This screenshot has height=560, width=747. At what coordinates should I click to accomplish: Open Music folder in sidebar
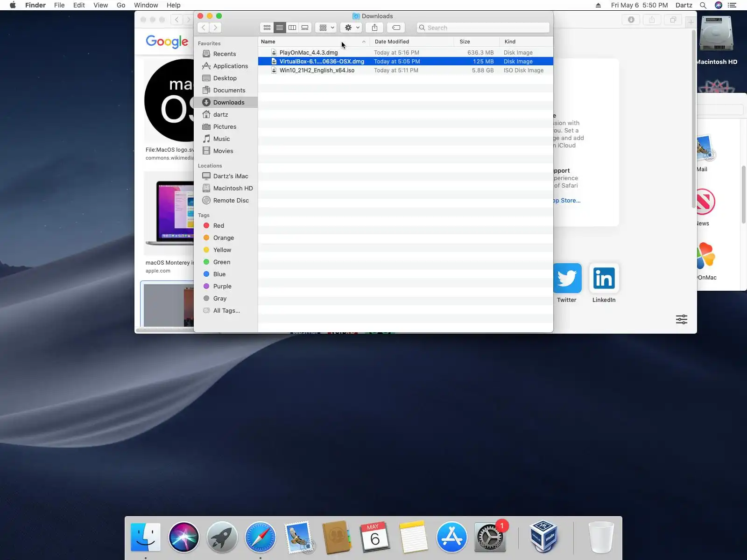[x=226, y=139]
